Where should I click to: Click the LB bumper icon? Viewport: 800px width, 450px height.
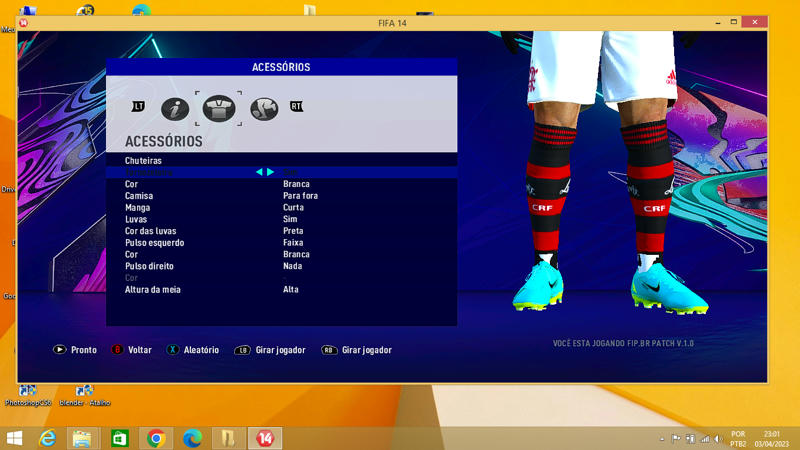tap(242, 350)
